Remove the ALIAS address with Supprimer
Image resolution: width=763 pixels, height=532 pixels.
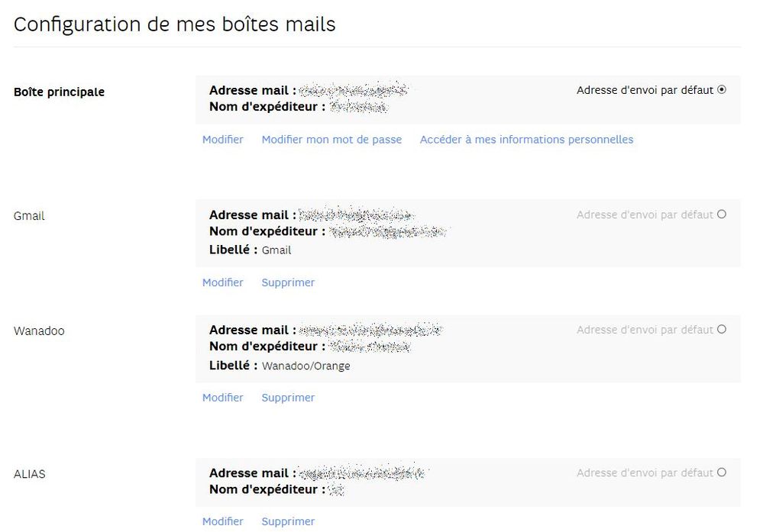pyautogui.click(x=288, y=522)
